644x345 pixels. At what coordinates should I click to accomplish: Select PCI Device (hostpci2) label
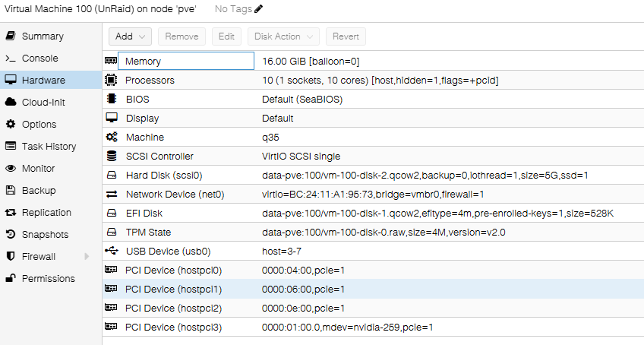tap(173, 308)
